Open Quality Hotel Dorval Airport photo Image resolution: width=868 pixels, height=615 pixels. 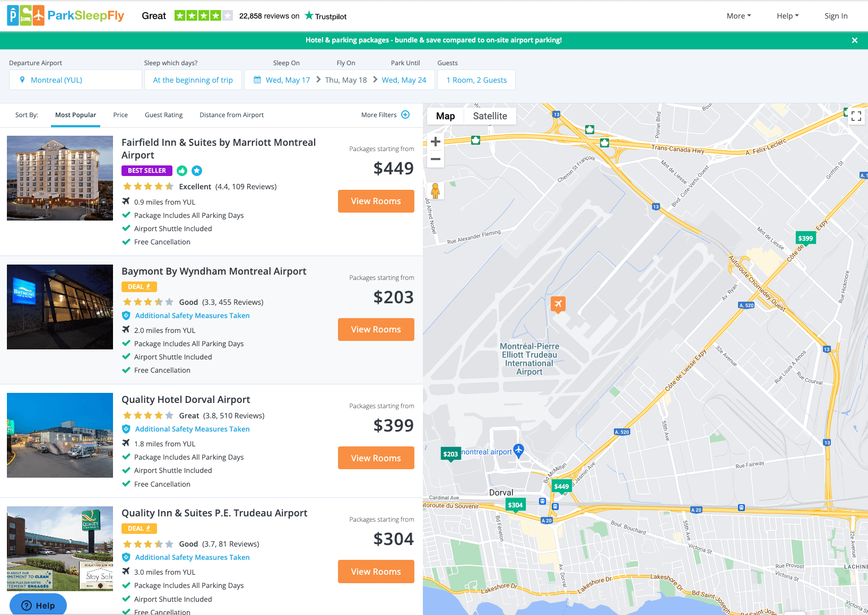[60, 435]
